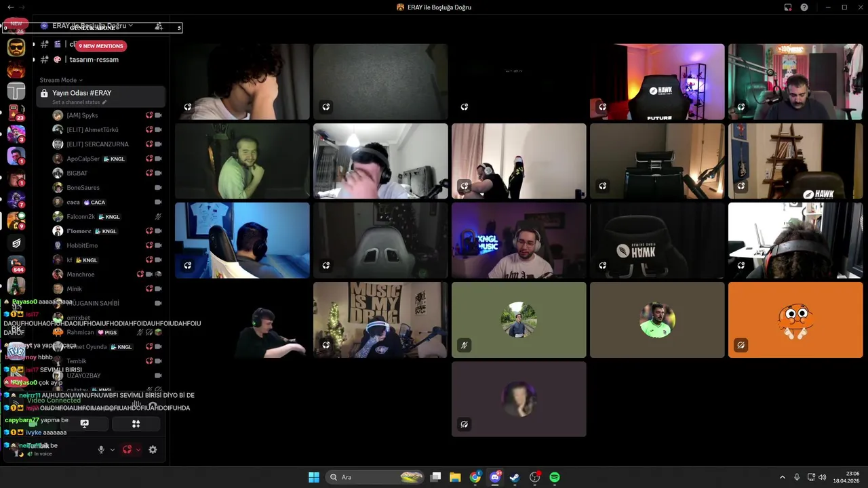
Task: Click deafened icon on the orange avatar tile
Action: click(741, 345)
